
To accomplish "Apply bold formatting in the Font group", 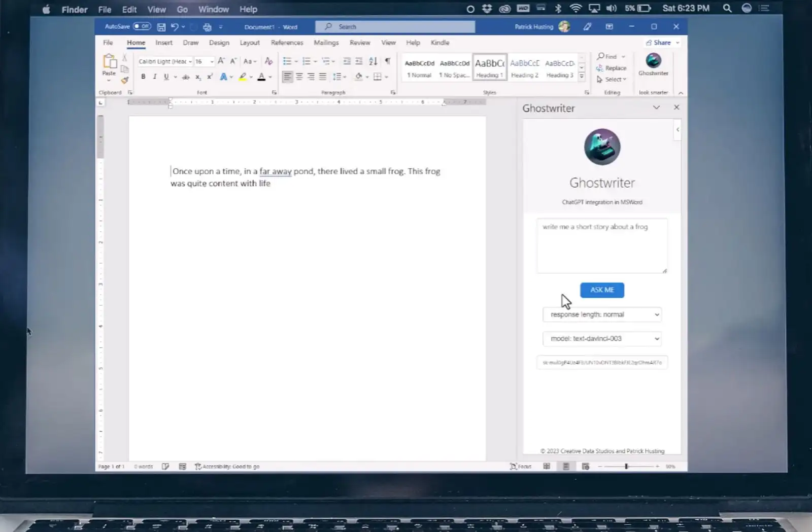I will click(x=143, y=77).
